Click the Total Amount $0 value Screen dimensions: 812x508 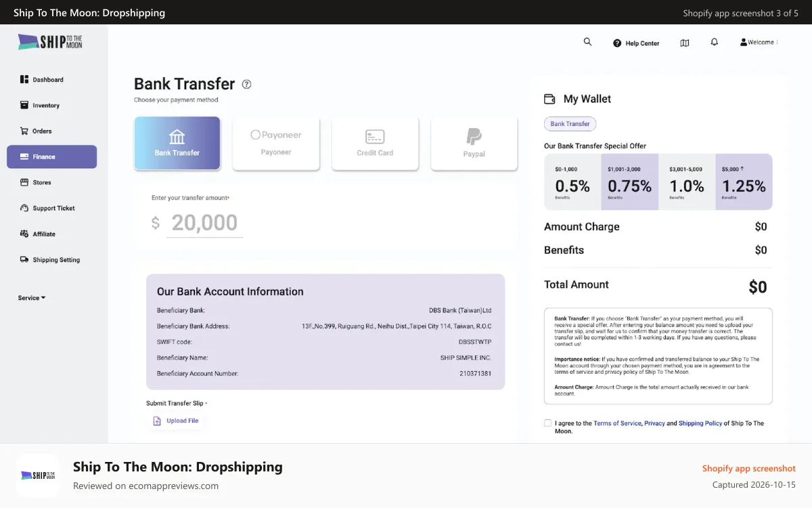pos(758,287)
